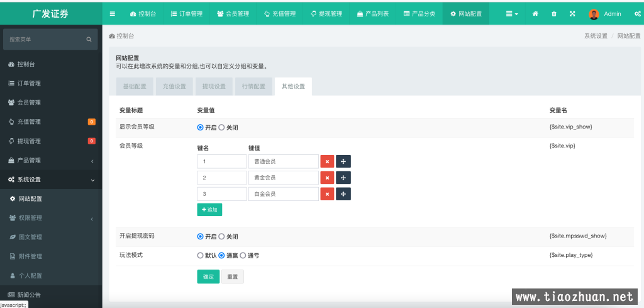The image size is (644, 308).
Task: Switch to 行情配置 tab
Action: (x=253, y=86)
